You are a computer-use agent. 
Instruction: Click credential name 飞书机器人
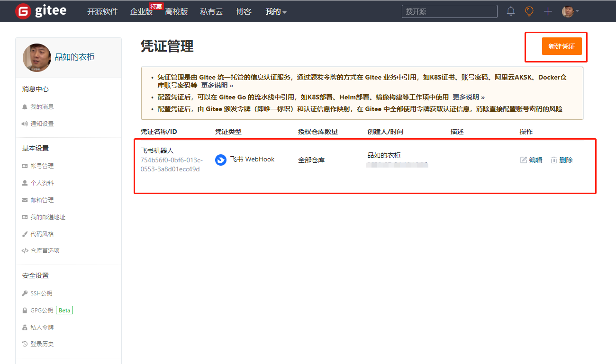coord(157,151)
